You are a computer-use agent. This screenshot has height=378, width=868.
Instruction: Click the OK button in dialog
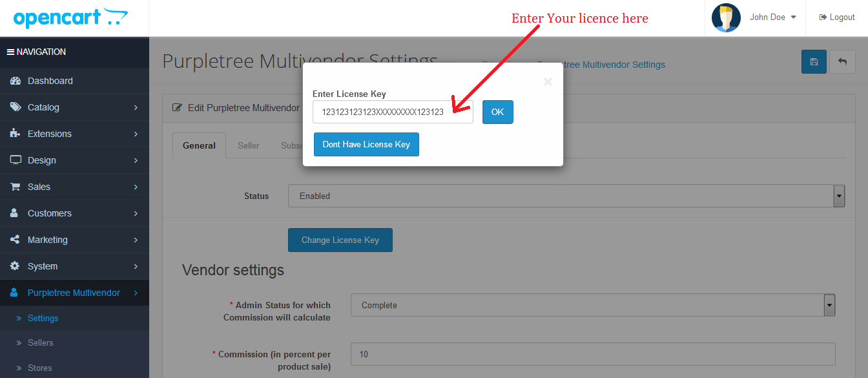(x=497, y=112)
